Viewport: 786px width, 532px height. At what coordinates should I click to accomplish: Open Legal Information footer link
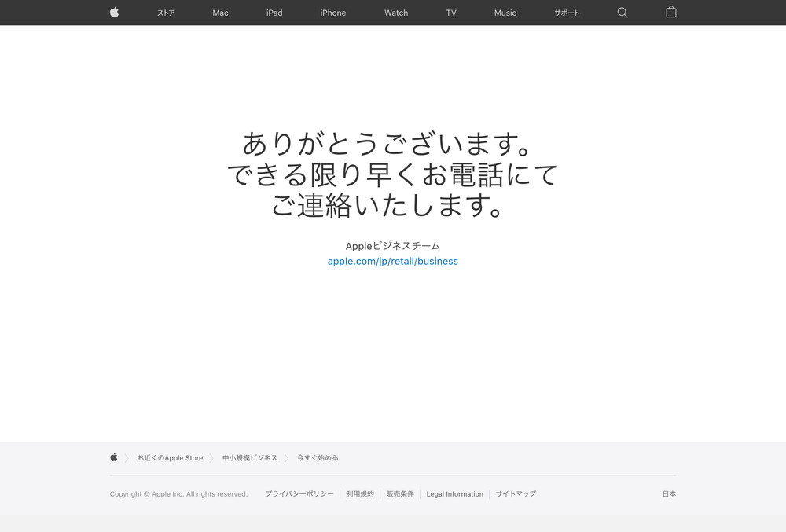click(x=454, y=494)
